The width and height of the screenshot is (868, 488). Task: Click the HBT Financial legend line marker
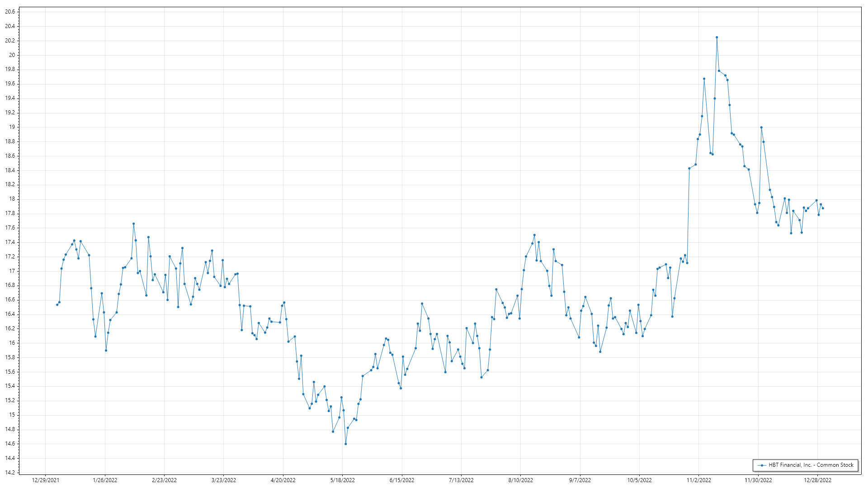tap(762, 465)
